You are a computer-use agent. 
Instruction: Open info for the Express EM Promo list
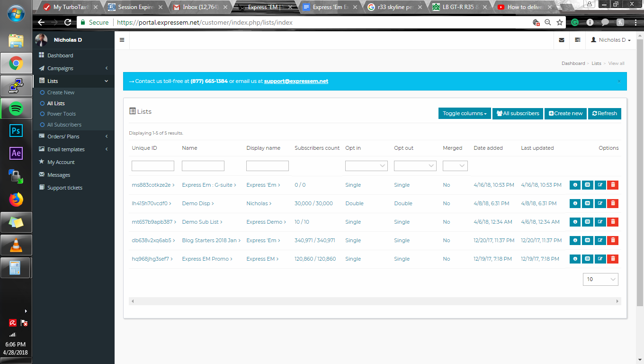(x=575, y=259)
